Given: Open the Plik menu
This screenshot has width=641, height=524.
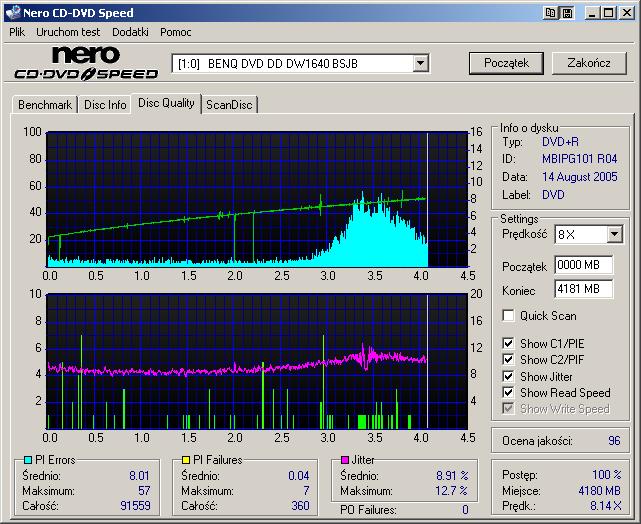Looking at the screenshot, I should click(x=17, y=32).
